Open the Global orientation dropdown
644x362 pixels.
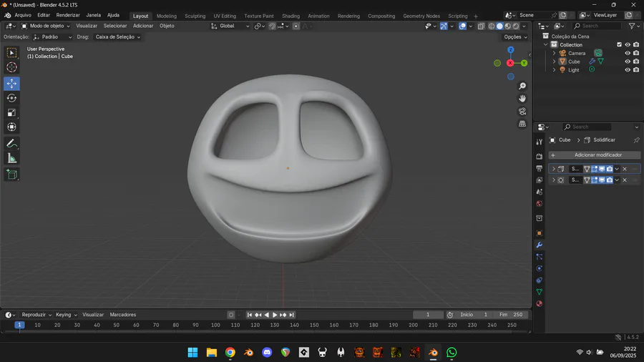[x=230, y=26]
